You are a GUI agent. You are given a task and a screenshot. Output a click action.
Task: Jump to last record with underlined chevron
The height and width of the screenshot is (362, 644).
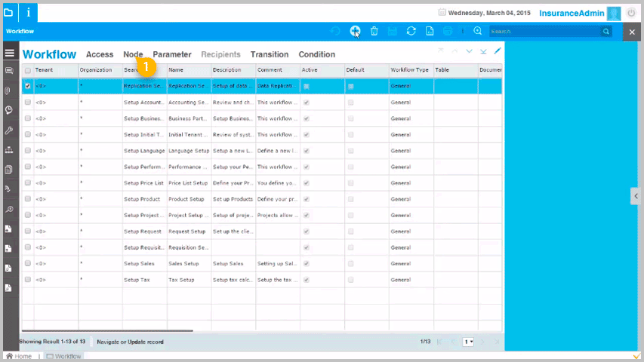click(483, 51)
